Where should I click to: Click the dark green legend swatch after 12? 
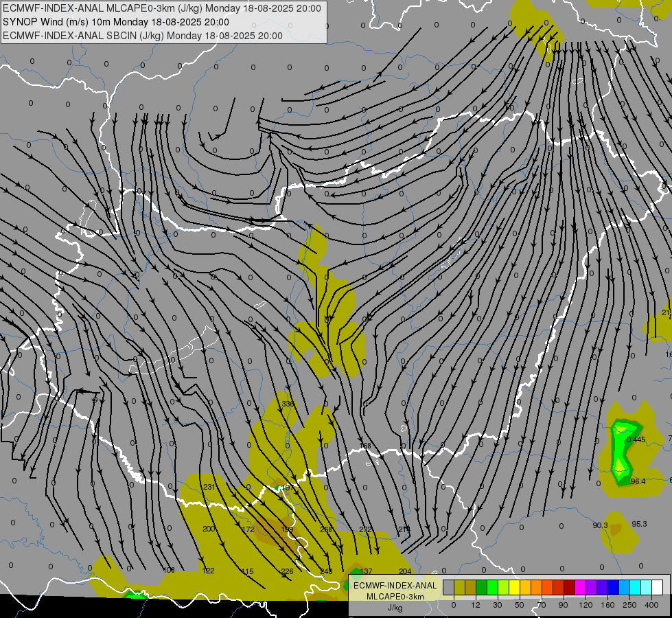(x=482, y=587)
